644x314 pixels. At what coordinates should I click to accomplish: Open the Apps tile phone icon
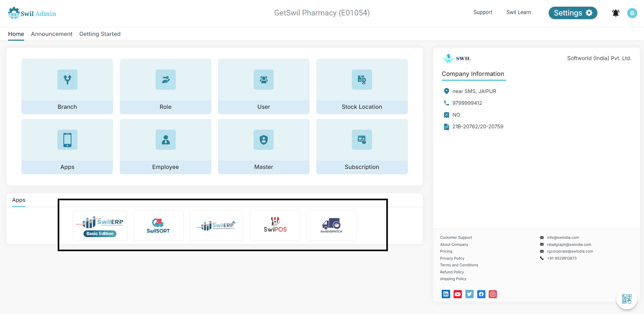(x=67, y=140)
